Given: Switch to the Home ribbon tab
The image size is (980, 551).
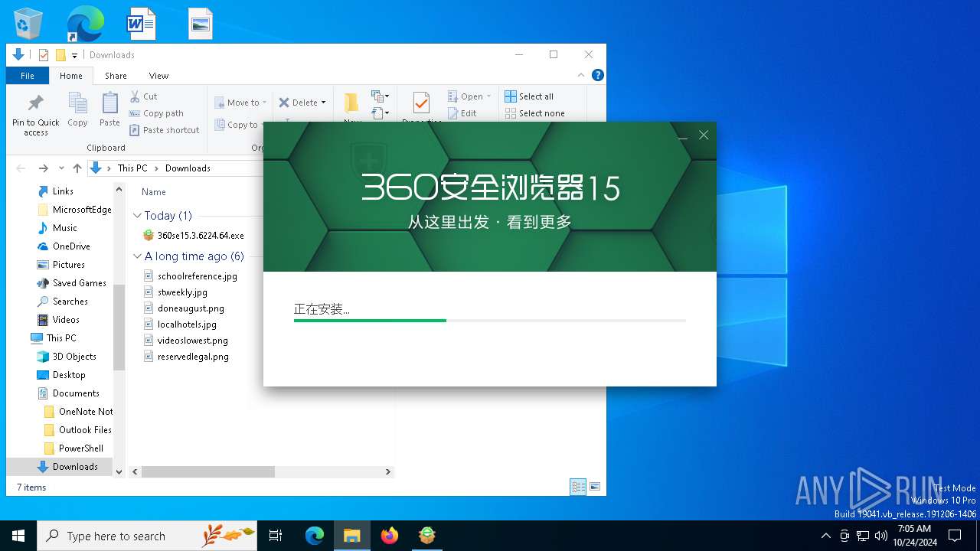Looking at the screenshot, I should [x=71, y=76].
